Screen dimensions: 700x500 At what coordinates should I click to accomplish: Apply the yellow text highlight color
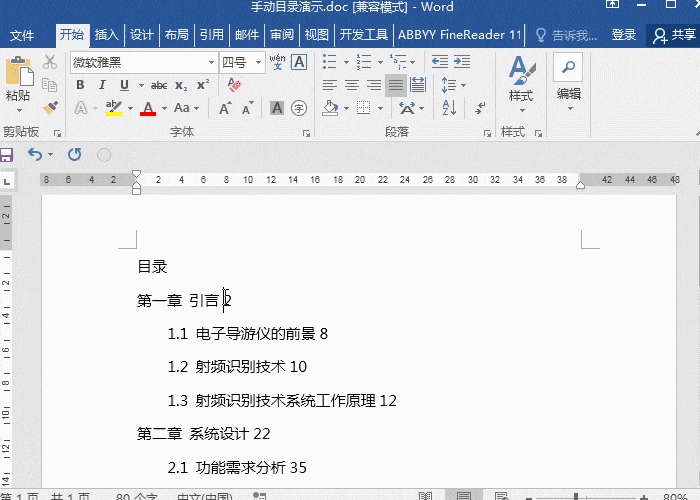pyautogui.click(x=114, y=108)
